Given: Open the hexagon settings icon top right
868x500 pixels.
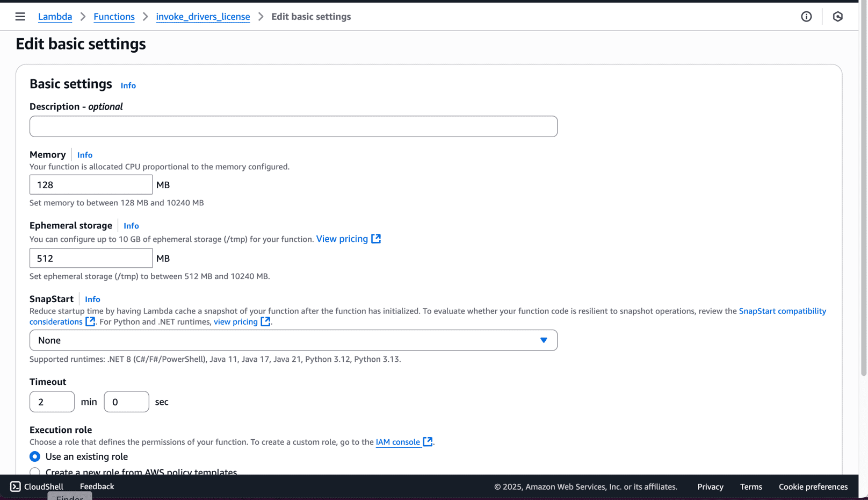Looking at the screenshot, I should (x=837, y=17).
